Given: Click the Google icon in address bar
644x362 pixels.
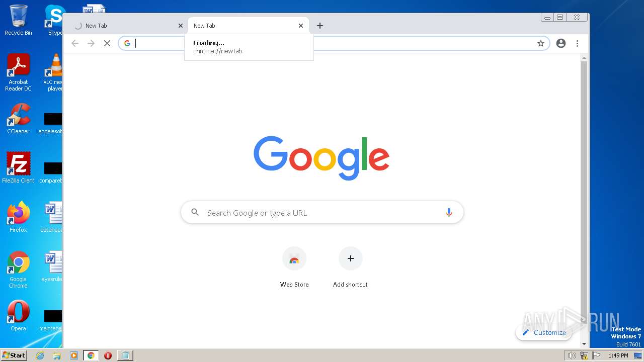Looking at the screenshot, I should pyautogui.click(x=127, y=43).
